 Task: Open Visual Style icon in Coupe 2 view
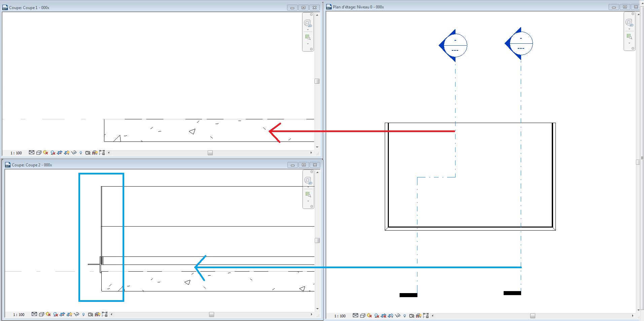[41, 315]
